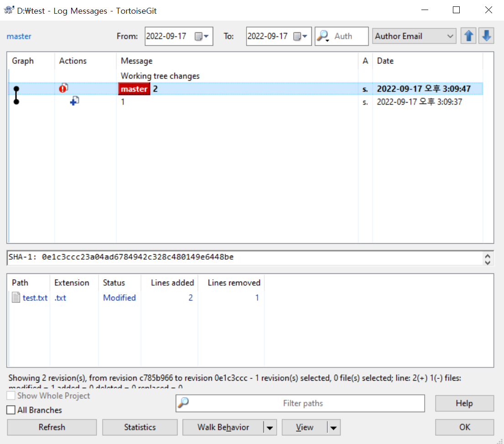This screenshot has height=444, width=504.
Task: Open the From date calendar dropdown
Action: coord(202,37)
